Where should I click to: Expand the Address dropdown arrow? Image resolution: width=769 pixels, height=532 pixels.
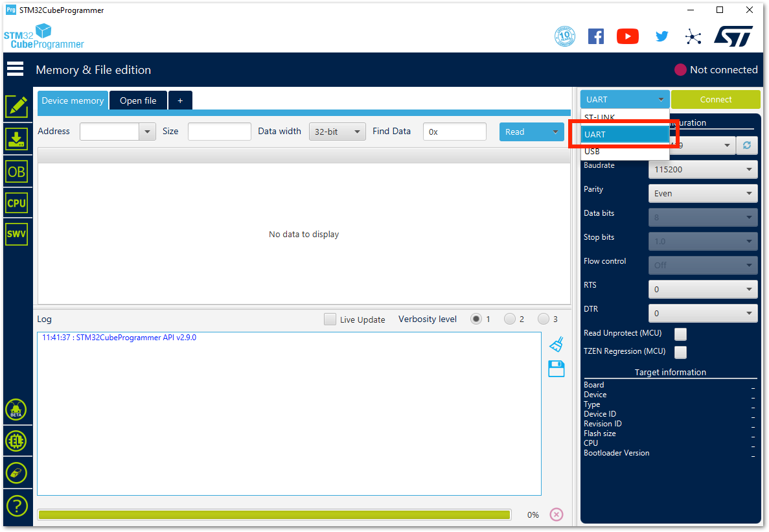click(x=147, y=132)
